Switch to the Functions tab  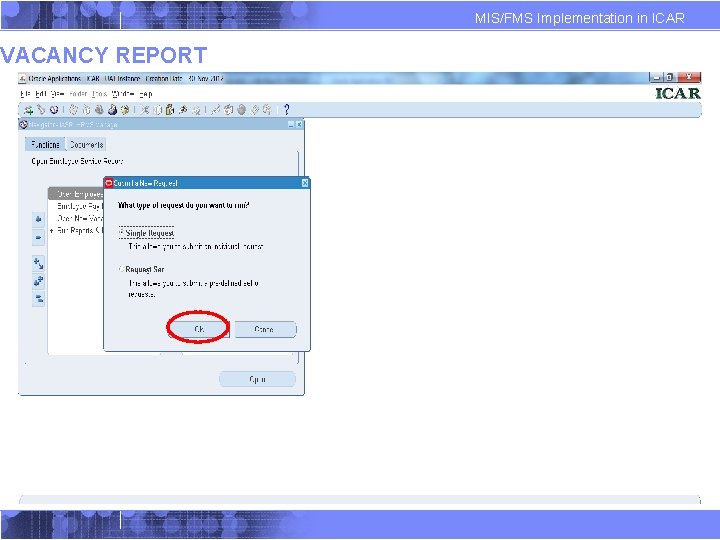pos(45,145)
